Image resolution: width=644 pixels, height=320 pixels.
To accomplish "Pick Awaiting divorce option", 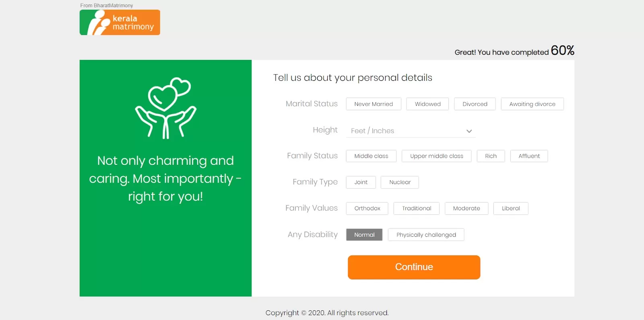I will [x=532, y=104].
